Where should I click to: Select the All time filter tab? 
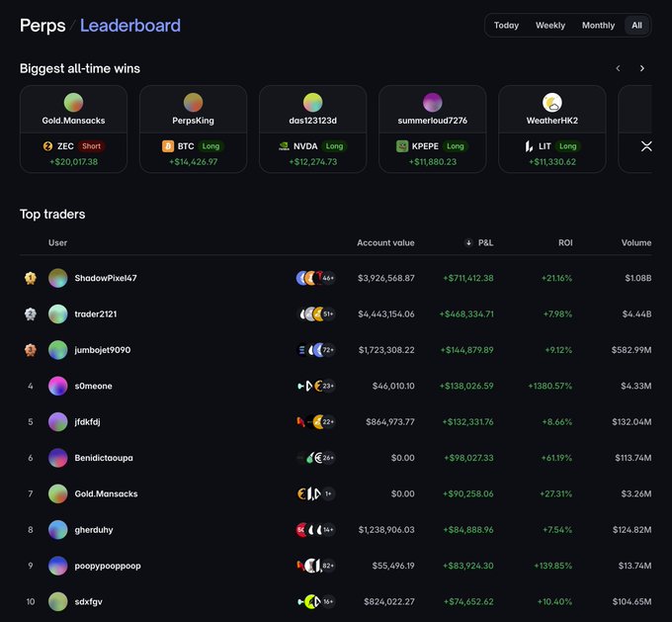pyautogui.click(x=636, y=26)
